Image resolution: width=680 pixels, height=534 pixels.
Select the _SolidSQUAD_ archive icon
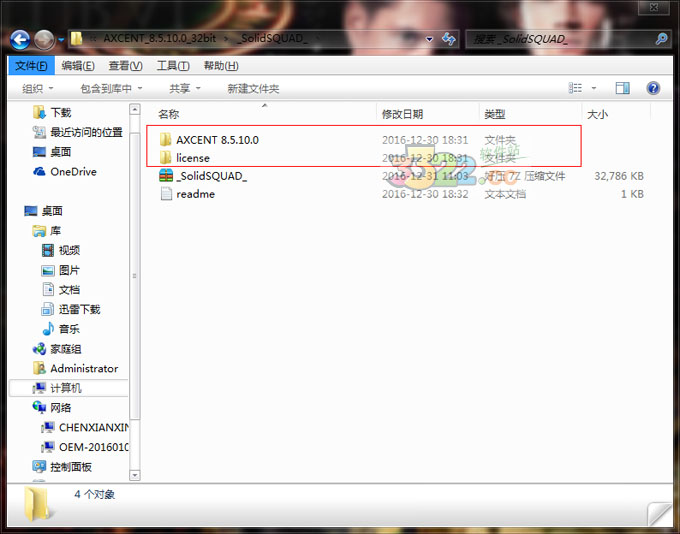click(x=166, y=176)
